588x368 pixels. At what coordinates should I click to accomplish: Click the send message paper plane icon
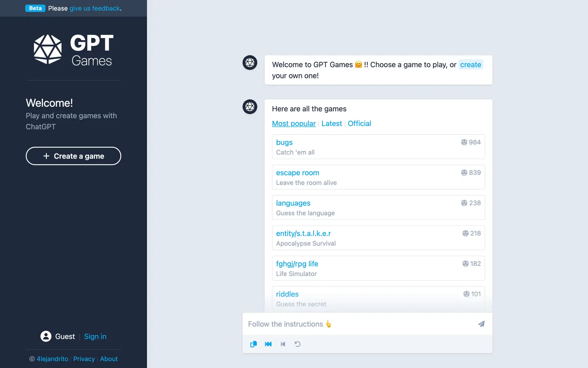coord(481,324)
